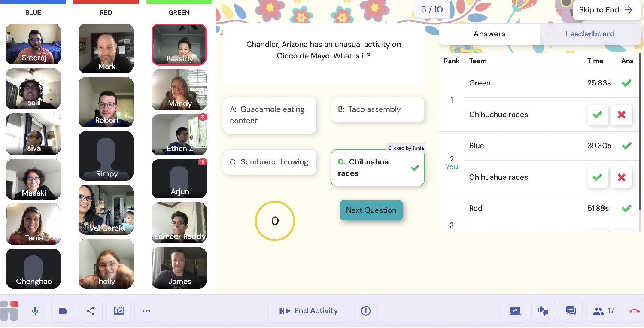Mark Blue team's answer incorrect with red X
The image size is (644, 328).
[621, 177]
